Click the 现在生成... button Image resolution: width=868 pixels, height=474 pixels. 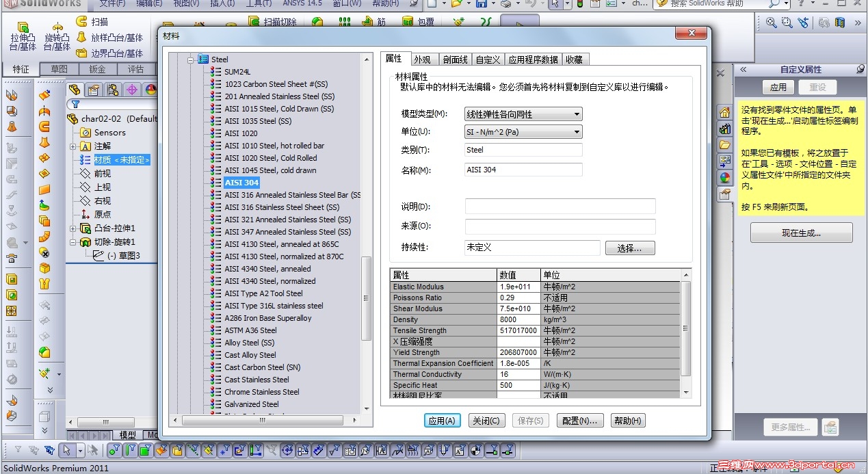click(801, 233)
